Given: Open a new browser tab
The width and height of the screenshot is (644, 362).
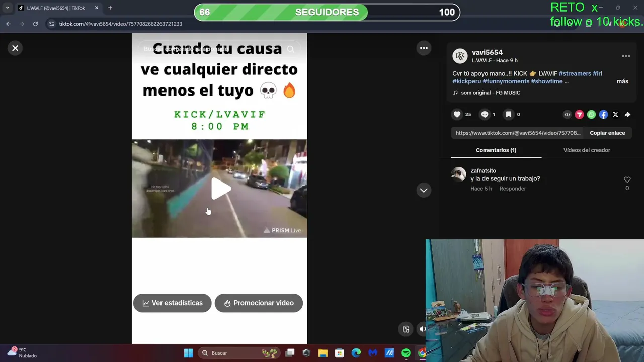Looking at the screenshot, I should [x=110, y=8].
